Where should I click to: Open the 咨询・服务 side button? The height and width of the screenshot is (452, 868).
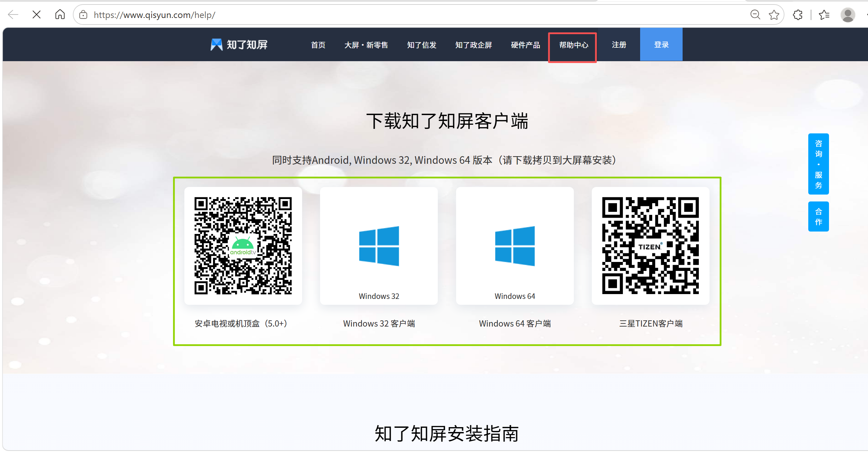818,164
